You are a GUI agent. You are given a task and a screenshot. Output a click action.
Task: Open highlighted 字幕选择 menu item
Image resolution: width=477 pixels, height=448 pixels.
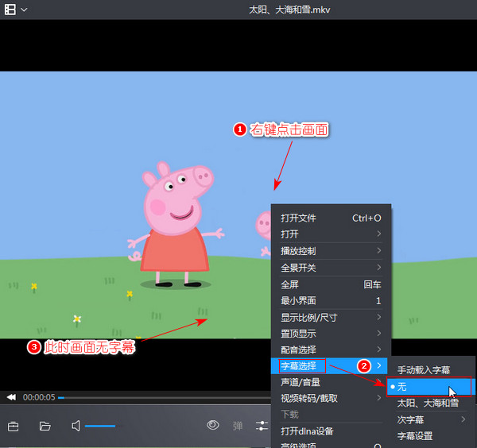(x=329, y=366)
